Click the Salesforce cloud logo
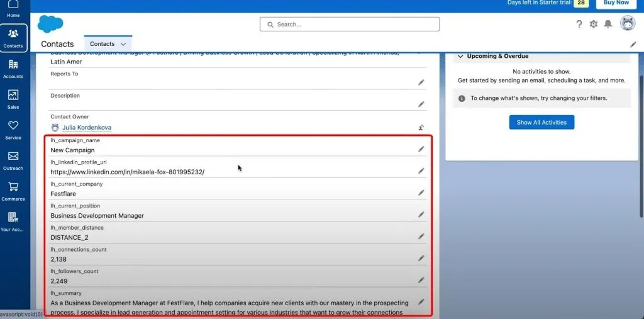 (x=50, y=24)
